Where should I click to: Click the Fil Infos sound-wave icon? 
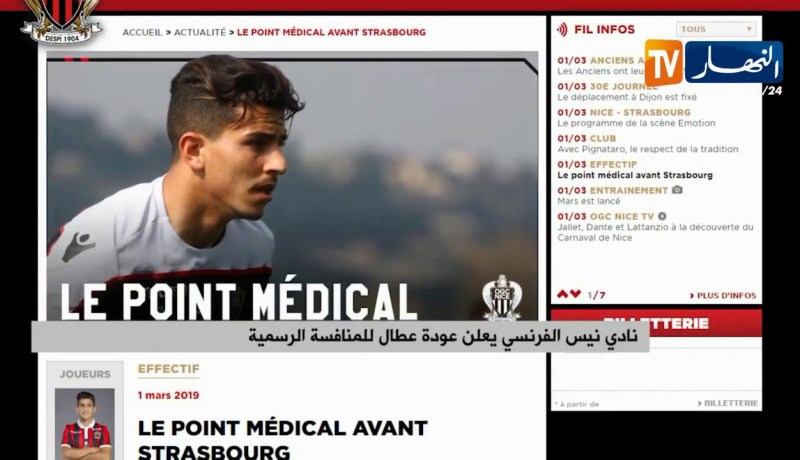click(562, 30)
